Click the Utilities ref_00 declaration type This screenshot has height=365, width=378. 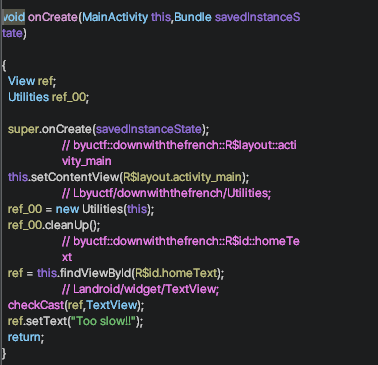pos(28,97)
